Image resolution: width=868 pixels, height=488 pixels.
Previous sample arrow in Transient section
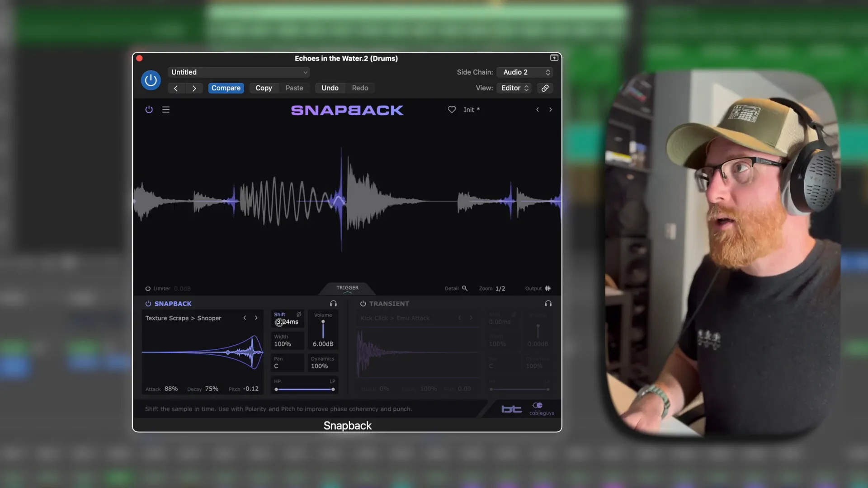coord(459,318)
